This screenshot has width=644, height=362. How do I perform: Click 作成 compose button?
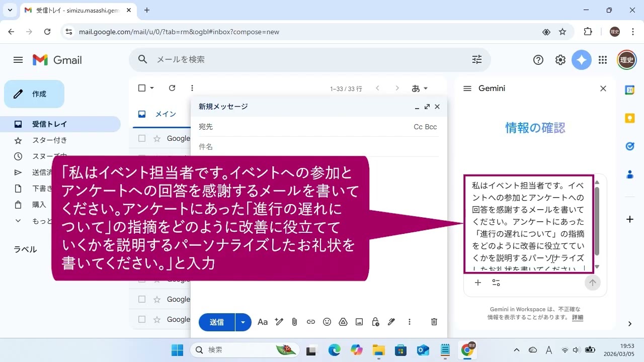[34, 94]
